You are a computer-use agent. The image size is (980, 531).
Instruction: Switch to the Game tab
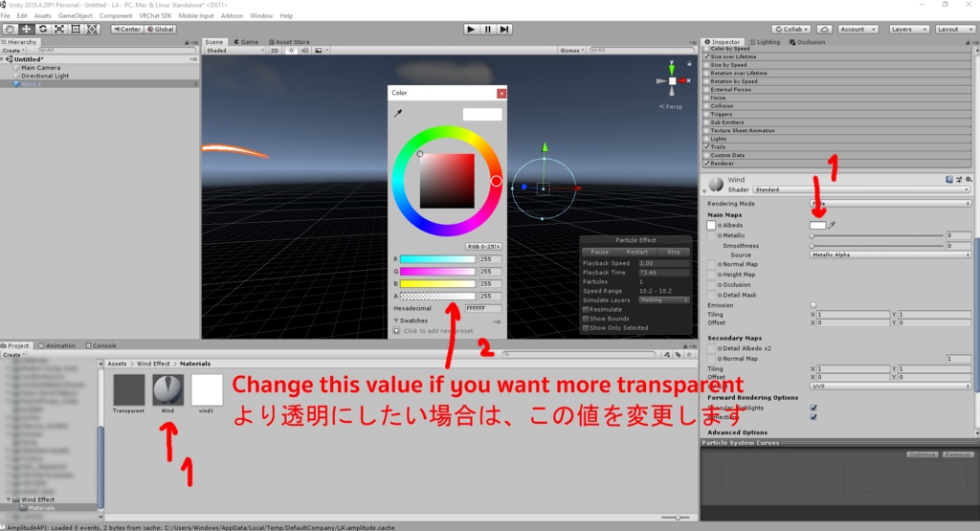[246, 42]
